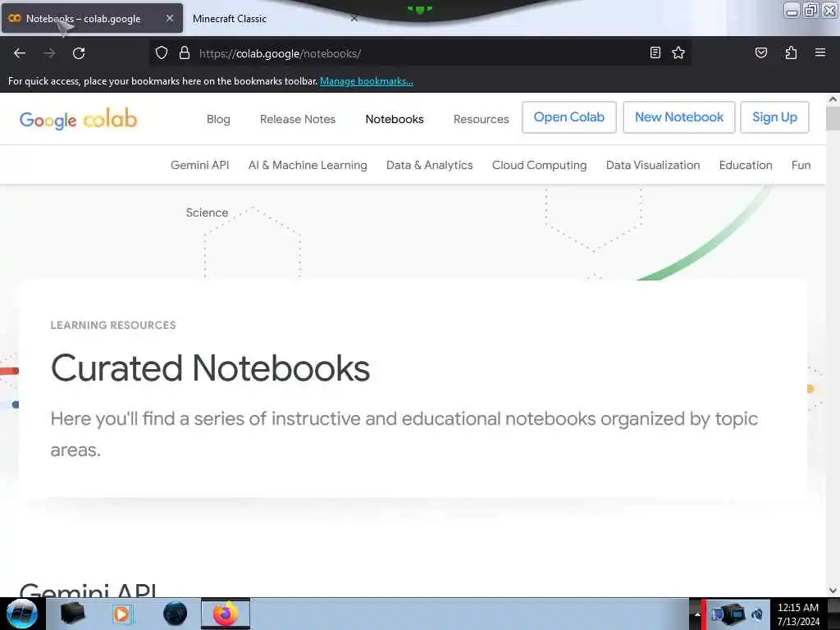Click the page scrollbar up arrow
The height and width of the screenshot is (630, 840).
coord(833,99)
